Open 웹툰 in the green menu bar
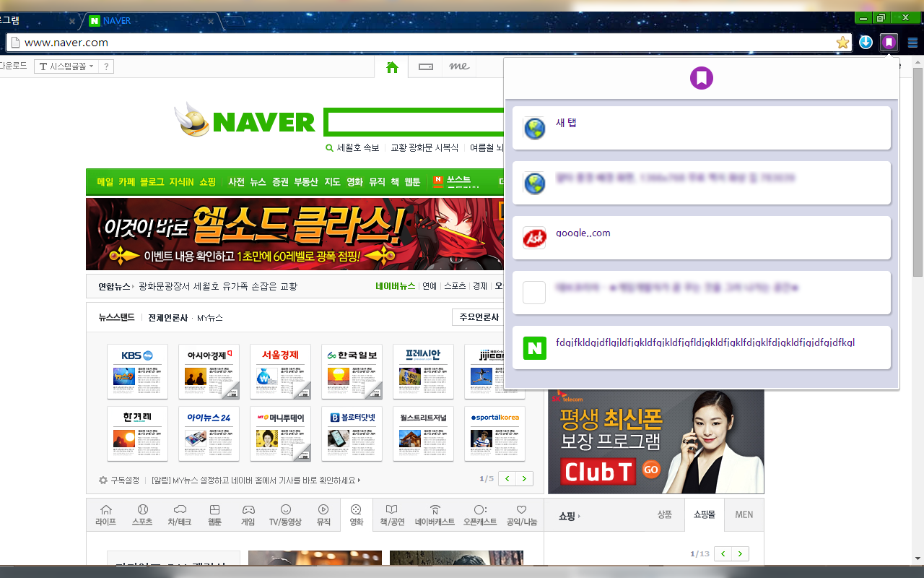 click(412, 182)
